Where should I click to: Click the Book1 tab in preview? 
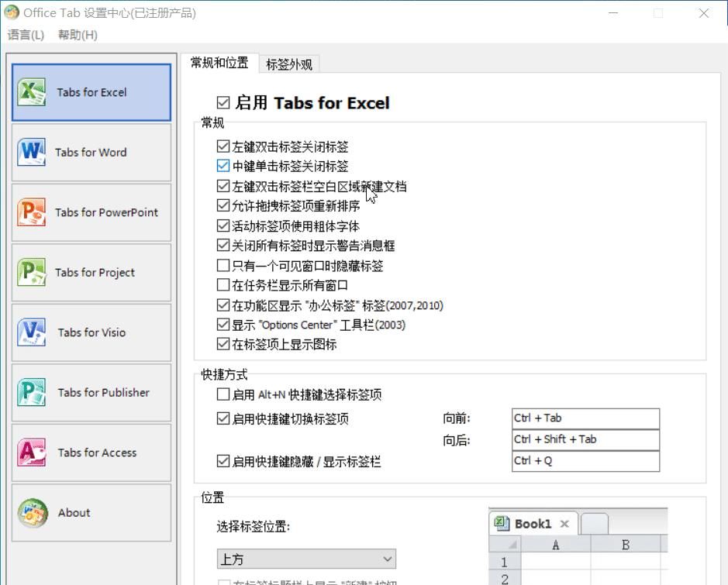[534, 524]
